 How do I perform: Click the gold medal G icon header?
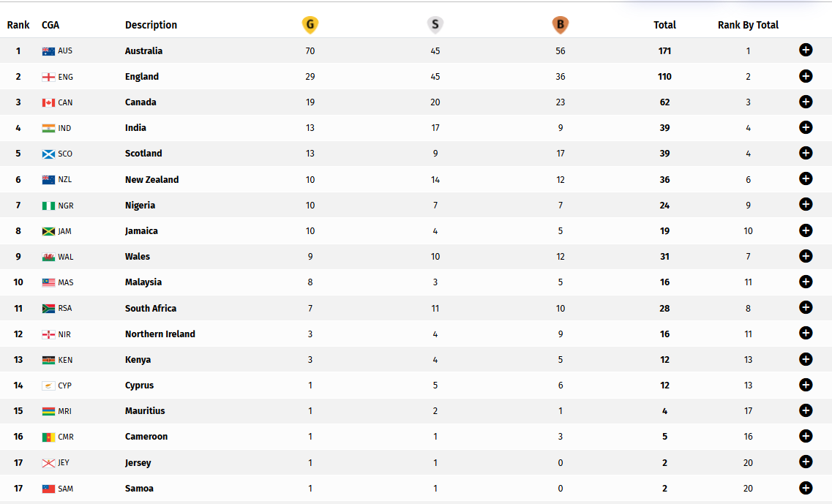pyautogui.click(x=310, y=24)
